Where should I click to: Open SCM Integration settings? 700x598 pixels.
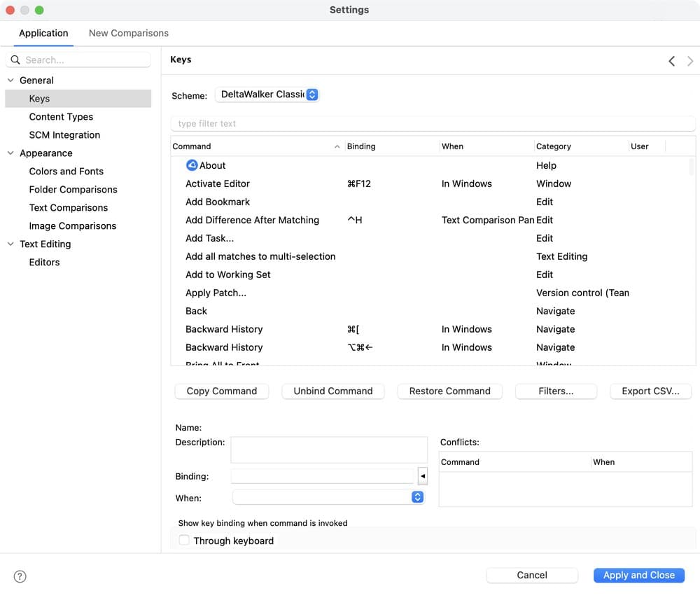coord(64,135)
